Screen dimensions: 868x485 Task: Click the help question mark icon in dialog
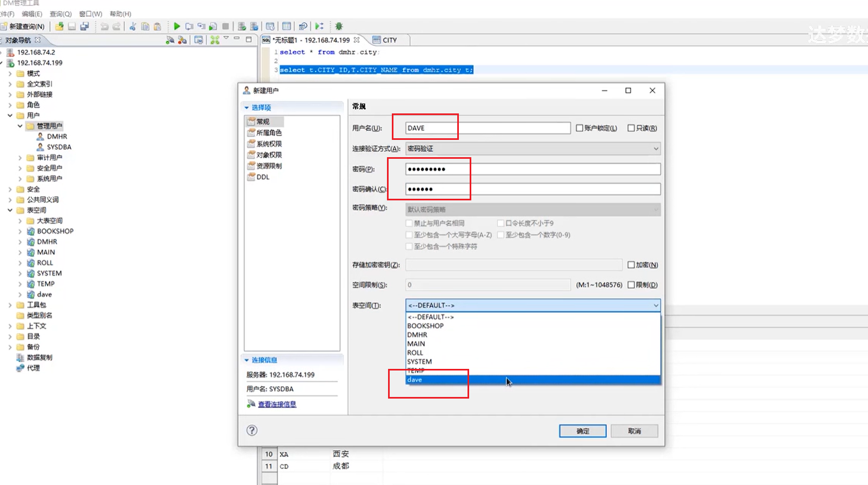coord(252,430)
